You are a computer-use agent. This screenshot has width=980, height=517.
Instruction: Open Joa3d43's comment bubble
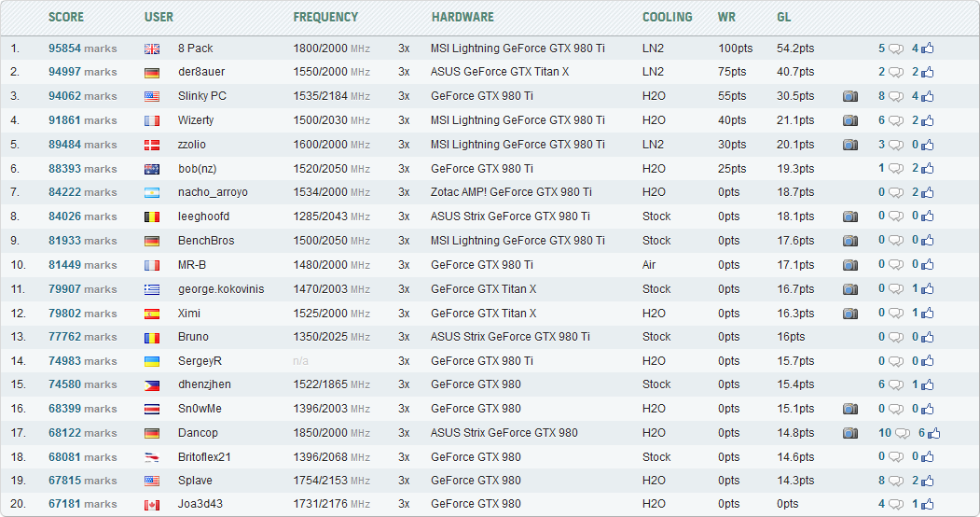896,505
